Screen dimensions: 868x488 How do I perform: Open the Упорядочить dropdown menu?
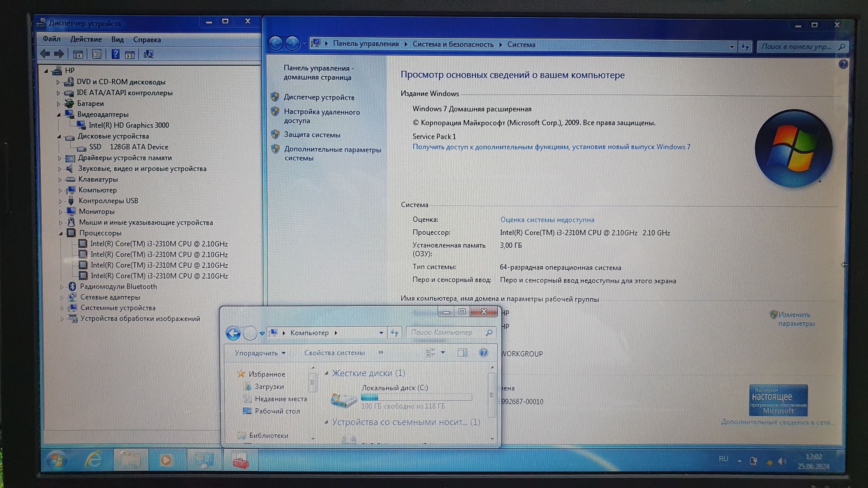point(260,353)
